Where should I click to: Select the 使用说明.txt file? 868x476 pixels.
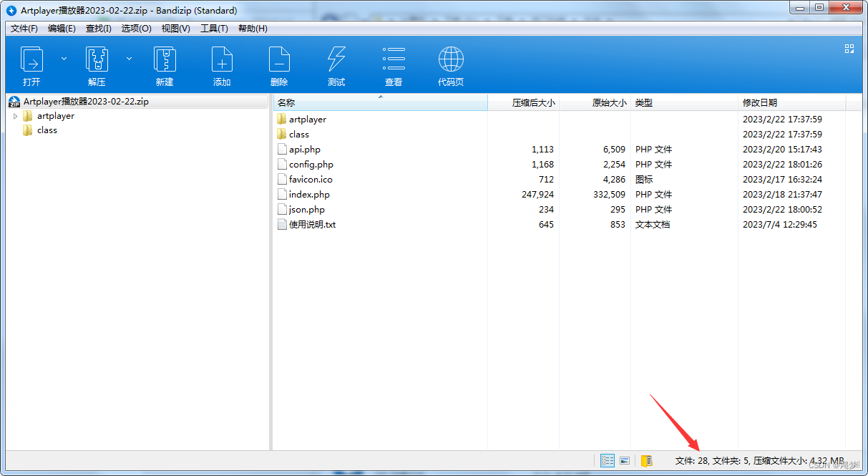click(x=313, y=225)
